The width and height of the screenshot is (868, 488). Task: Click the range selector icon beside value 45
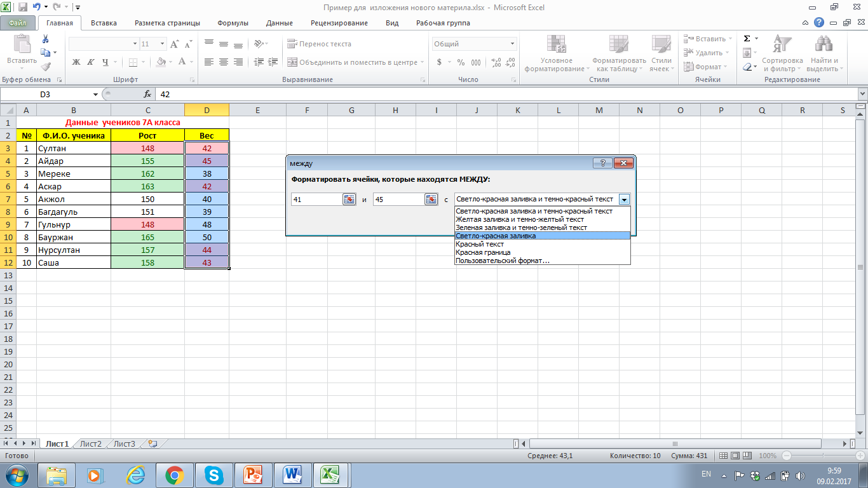(x=431, y=200)
